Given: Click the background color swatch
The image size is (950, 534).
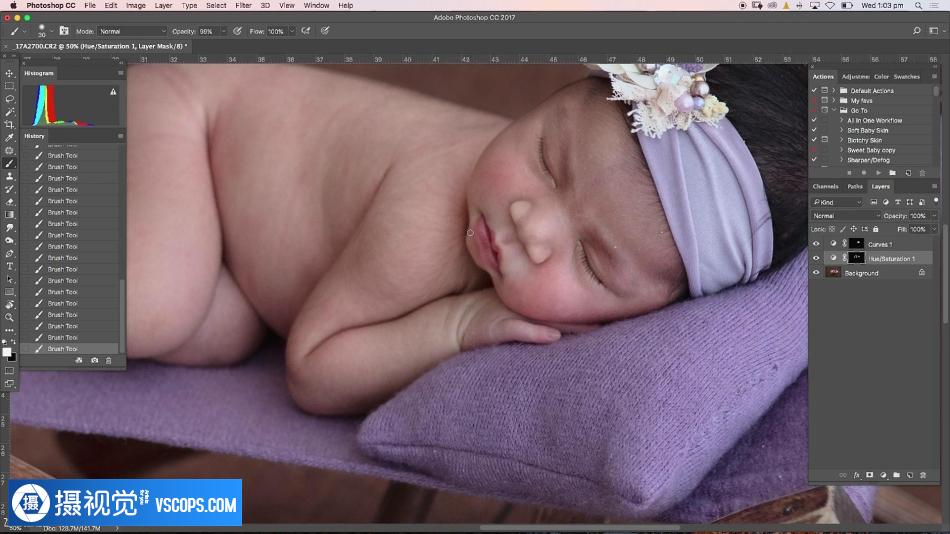Looking at the screenshot, I should (x=12, y=357).
